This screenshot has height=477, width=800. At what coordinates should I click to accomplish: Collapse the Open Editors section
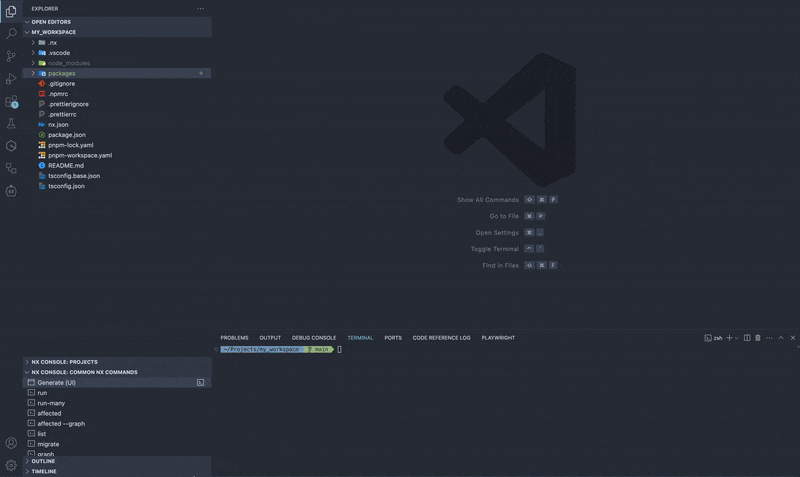coord(27,22)
